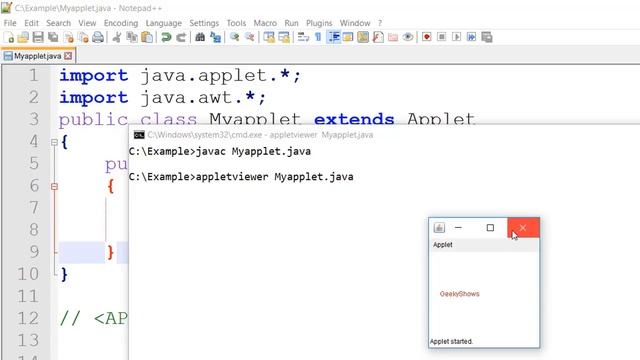The image size is (640, 360).
Task: Save the current file using toolbar
Action: [x=38, y=38]
